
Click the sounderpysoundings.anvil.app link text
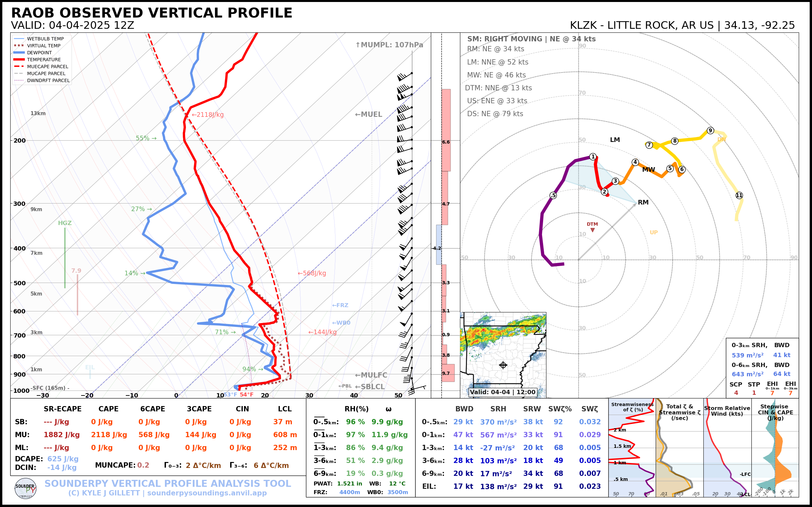[207, 493]
